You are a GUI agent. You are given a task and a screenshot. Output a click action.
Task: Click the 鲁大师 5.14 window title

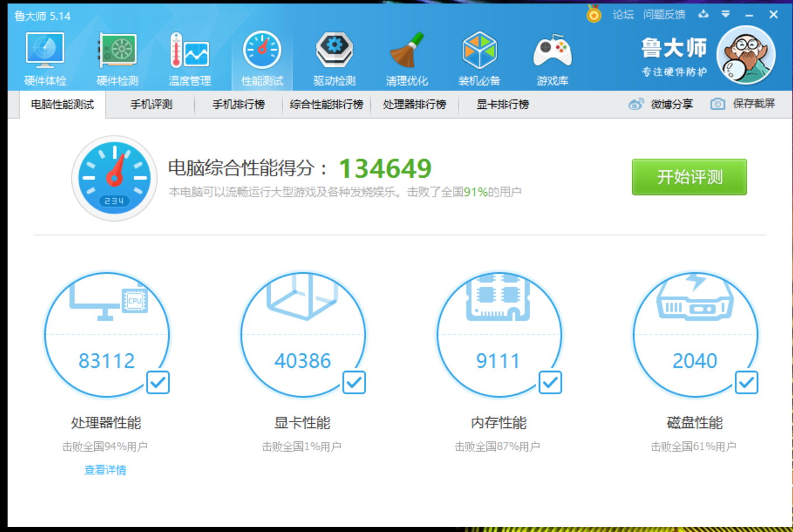[x=42, y=16]
